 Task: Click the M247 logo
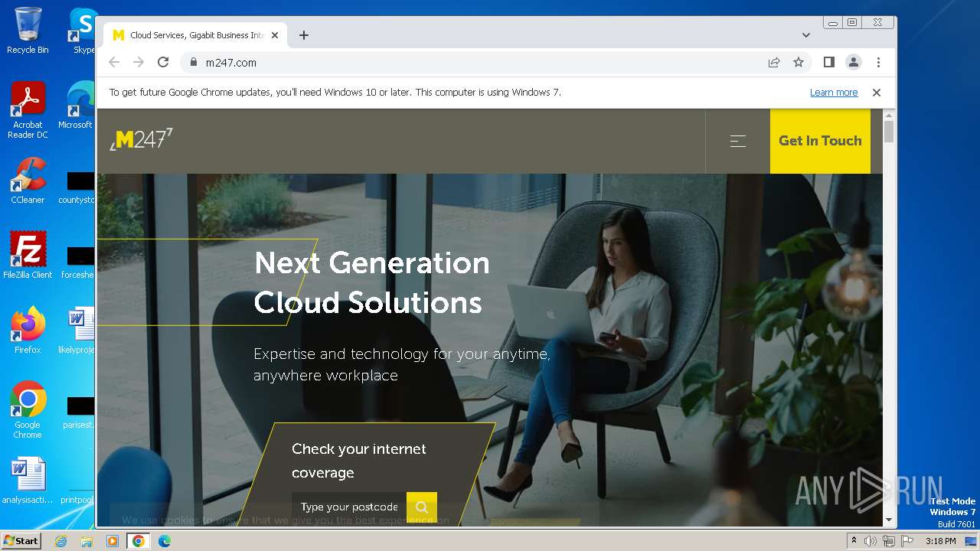(142, 139)
